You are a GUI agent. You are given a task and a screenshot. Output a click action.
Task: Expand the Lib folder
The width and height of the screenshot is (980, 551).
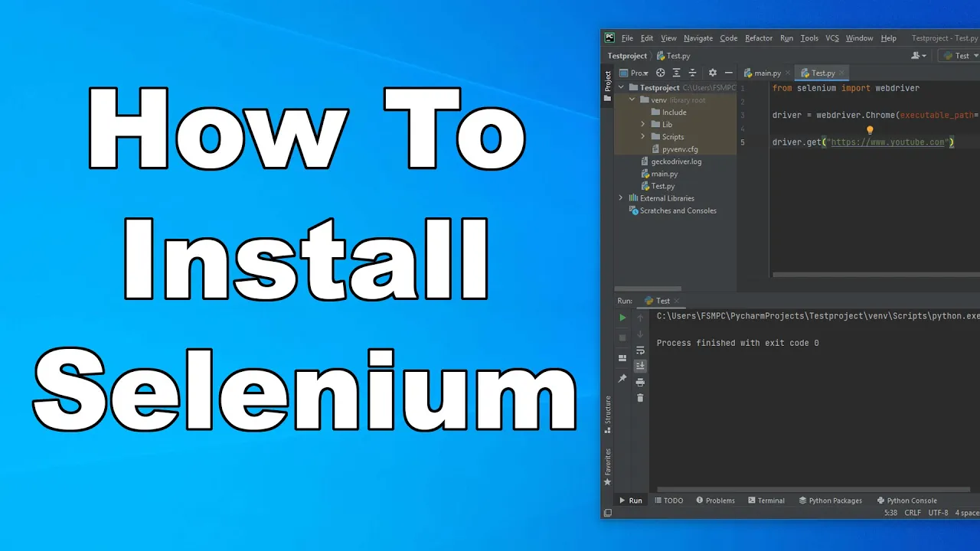tap(643, 125)
